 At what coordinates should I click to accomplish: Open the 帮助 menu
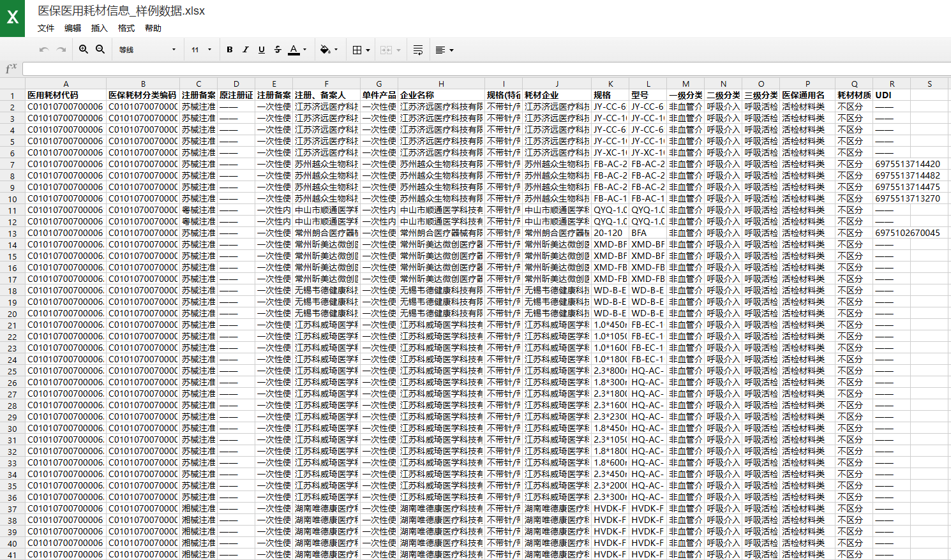153,28
